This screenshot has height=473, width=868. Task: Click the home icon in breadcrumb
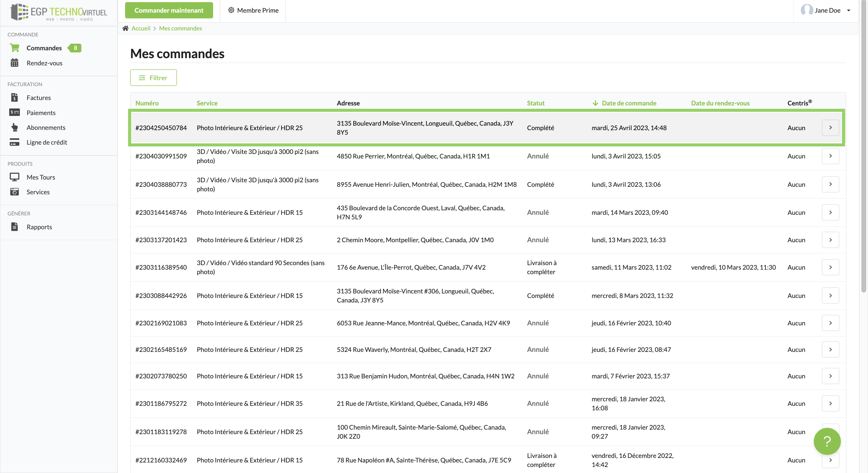click(125, 28)
